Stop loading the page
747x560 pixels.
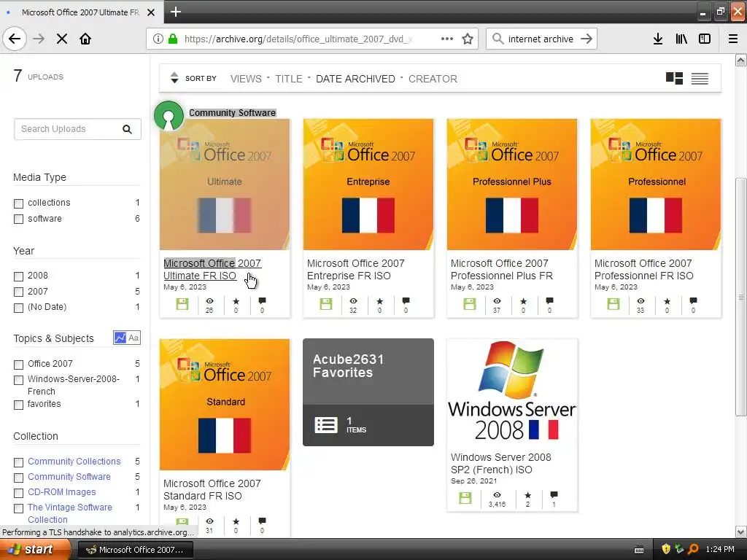pos(62,39)
